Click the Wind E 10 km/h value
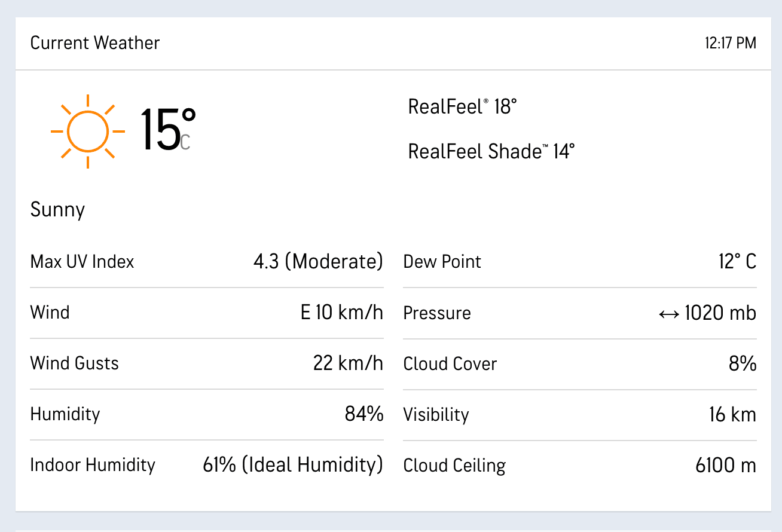782x532 pixels. click(x=341, y=312)
